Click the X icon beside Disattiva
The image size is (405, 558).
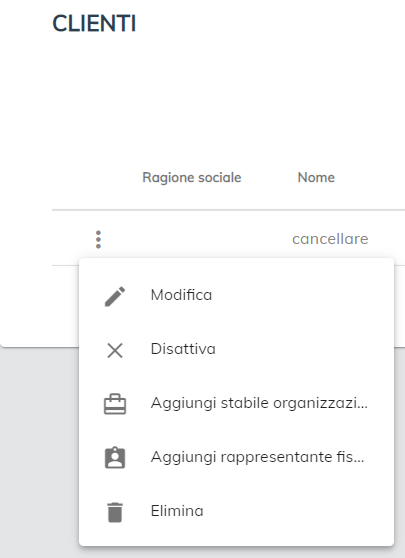coord(115,350)
